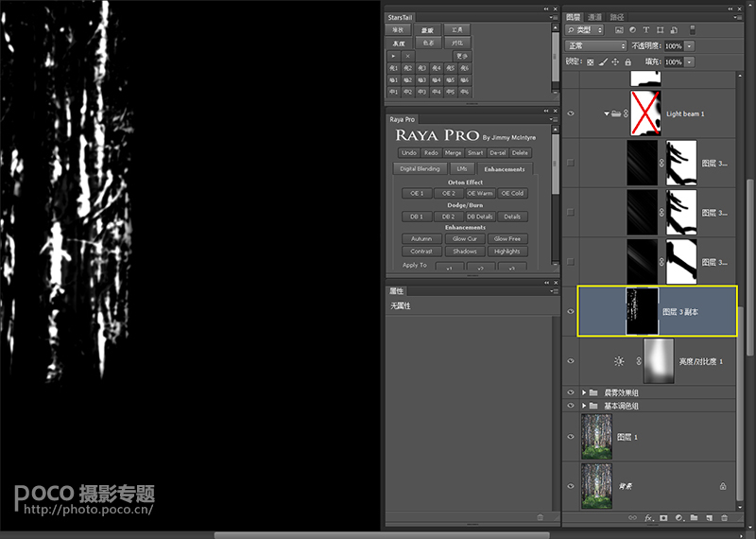The height and width of the screenshot is (539, 756).
Task: Filter layers by shape layer icon
Action: (x=660, y=30)
